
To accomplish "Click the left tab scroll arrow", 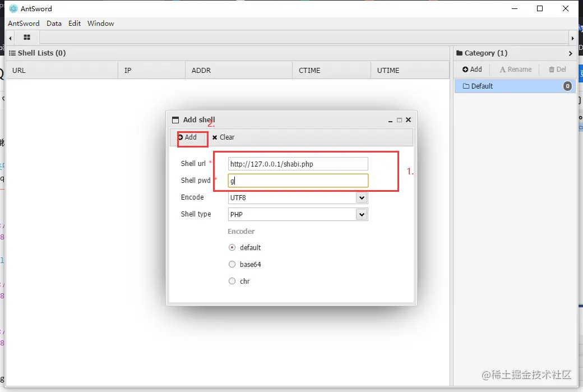I will (x=11, y=38).
